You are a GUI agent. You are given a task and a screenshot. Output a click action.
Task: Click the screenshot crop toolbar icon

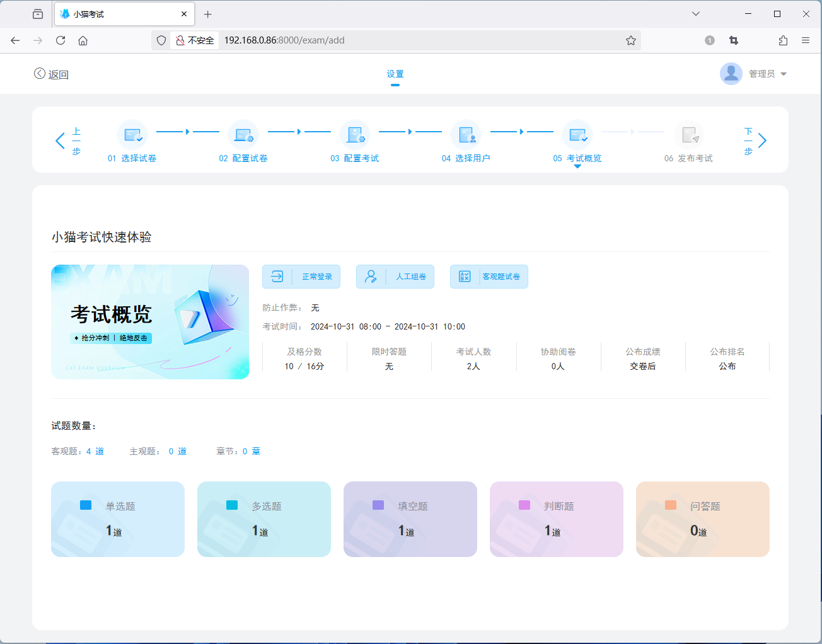(734, 40)
